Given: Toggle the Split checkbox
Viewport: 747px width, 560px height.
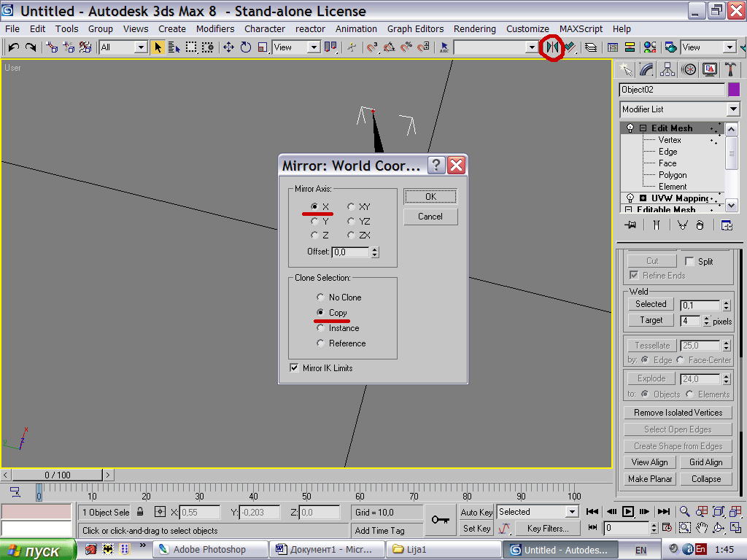Looking at the screenshot, I should pos(689,261).
